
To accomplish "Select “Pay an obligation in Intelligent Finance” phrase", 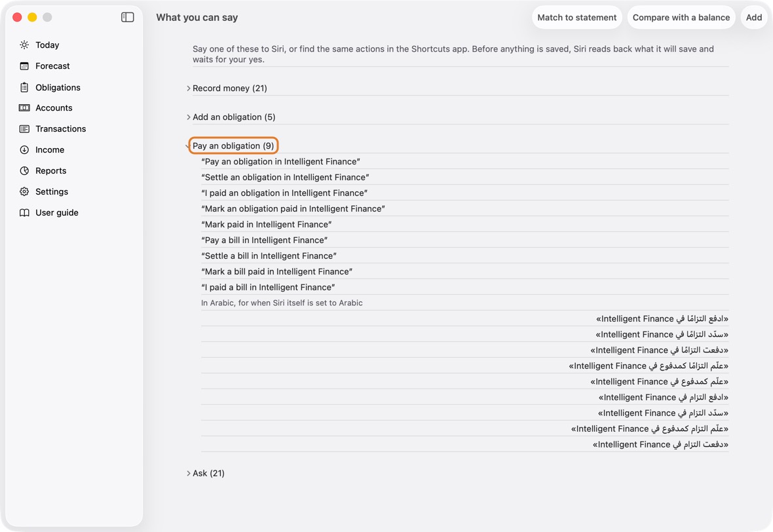I will coord(280,162).
